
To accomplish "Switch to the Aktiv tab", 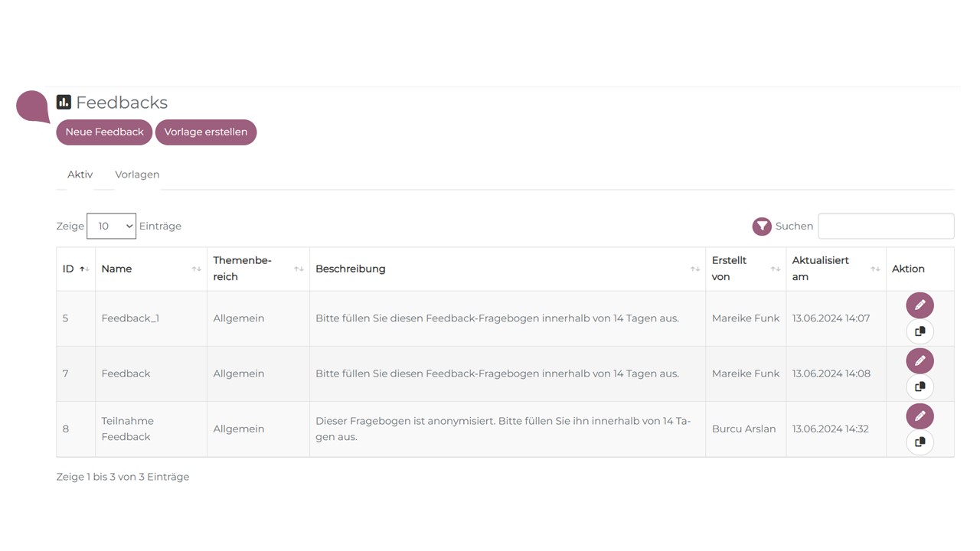I will [80, 174].
